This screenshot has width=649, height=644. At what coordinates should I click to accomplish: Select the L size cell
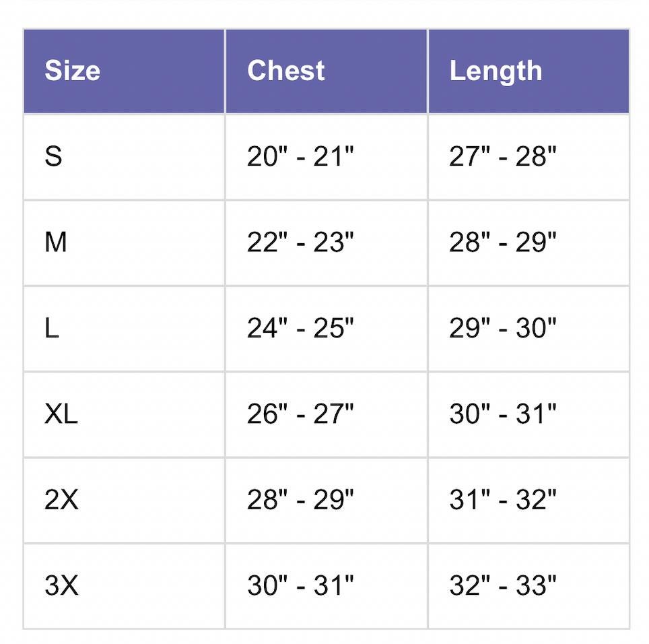(52, 329)
